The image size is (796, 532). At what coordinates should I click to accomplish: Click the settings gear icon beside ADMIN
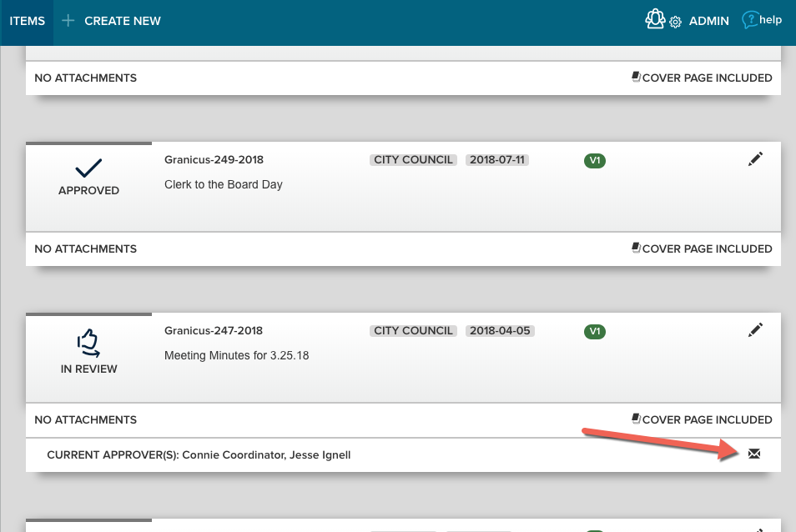(676, 23)
